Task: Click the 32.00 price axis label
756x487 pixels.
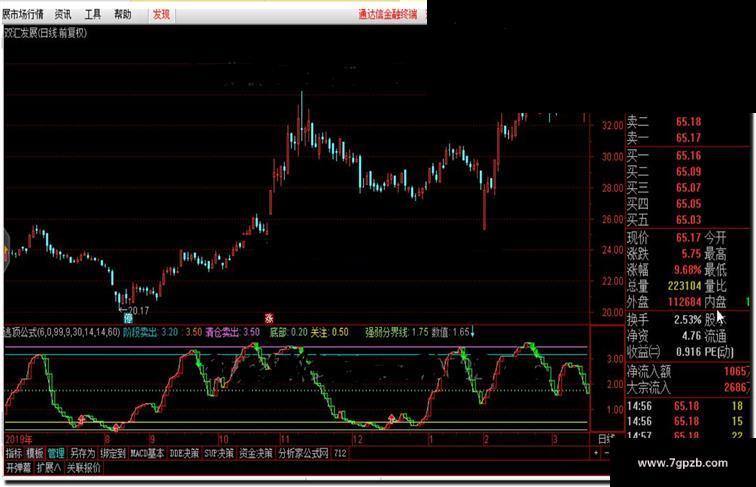Action: (612, 125)
